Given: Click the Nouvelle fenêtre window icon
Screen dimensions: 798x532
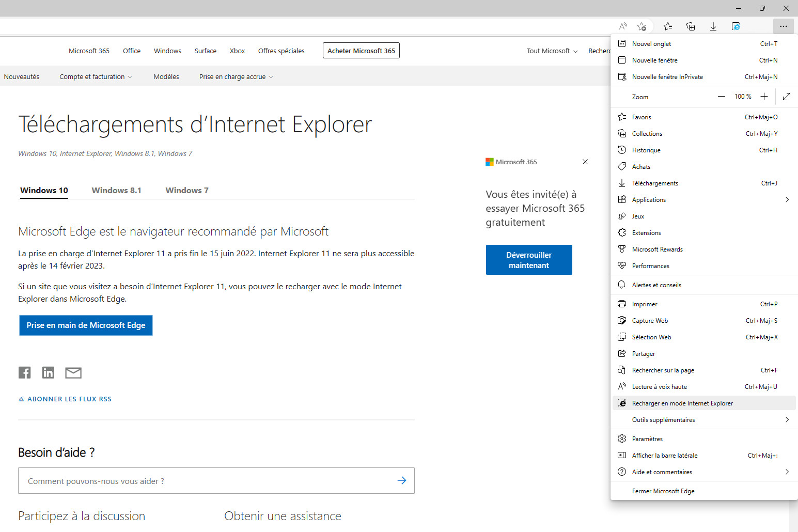Looking at the screenshot, I should pyautogui.click(x=622, y=60).
